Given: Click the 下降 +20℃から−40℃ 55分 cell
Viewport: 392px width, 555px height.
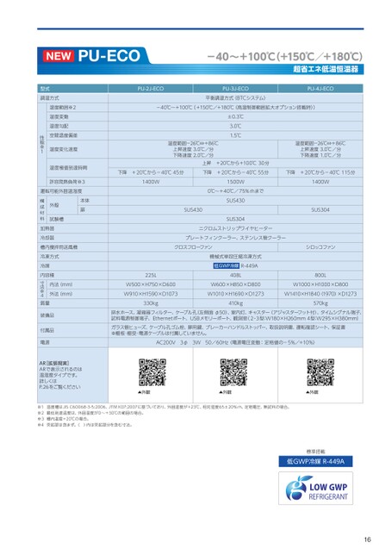Looking at the screenshot, I should pos(235,172).
